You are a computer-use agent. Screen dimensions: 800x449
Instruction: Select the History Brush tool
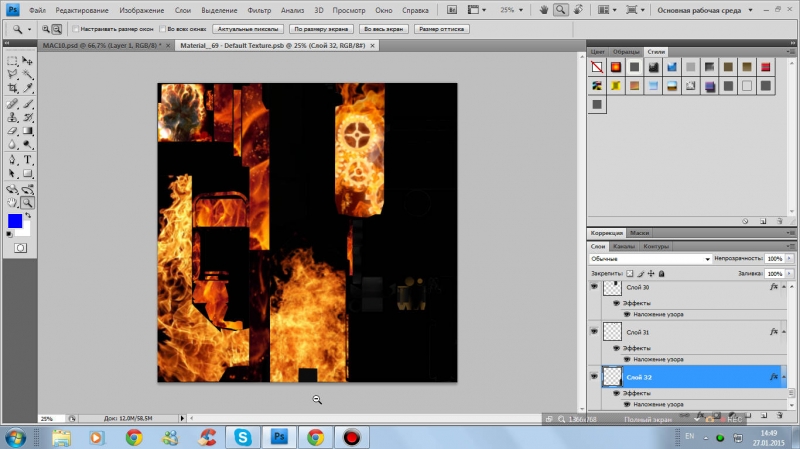(28, 117)
